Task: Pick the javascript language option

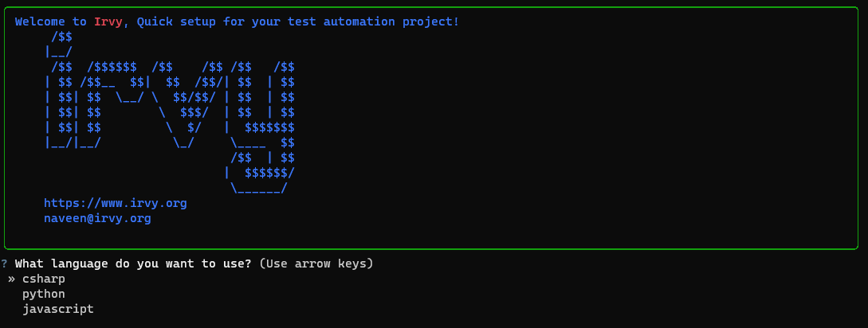Action: click(57, 309)
